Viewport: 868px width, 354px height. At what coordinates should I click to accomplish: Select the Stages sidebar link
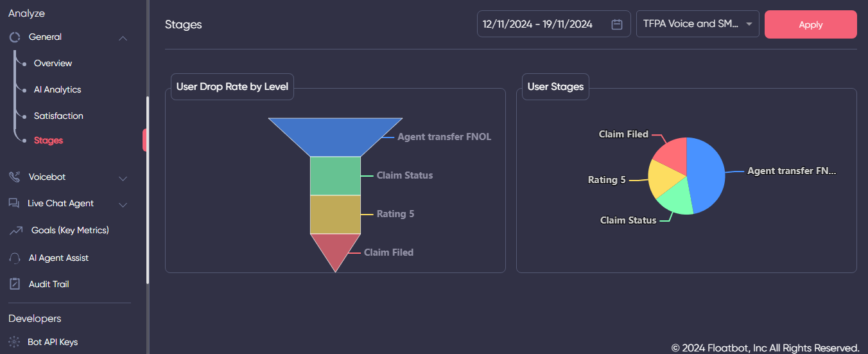[x=48, y=140]
